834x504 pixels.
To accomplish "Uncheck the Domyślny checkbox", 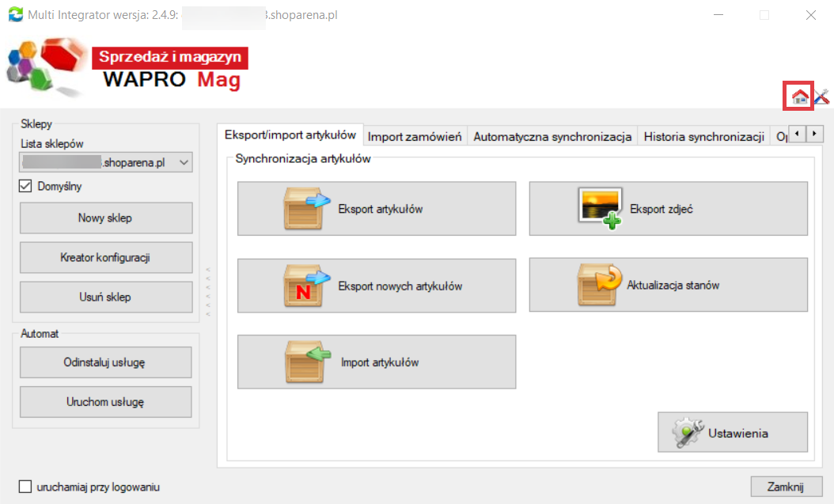I will 25,187.
